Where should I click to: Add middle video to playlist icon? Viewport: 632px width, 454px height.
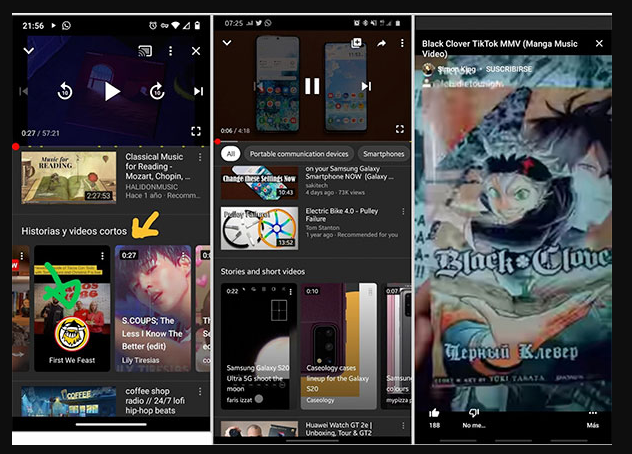click(x=356, y=44)
